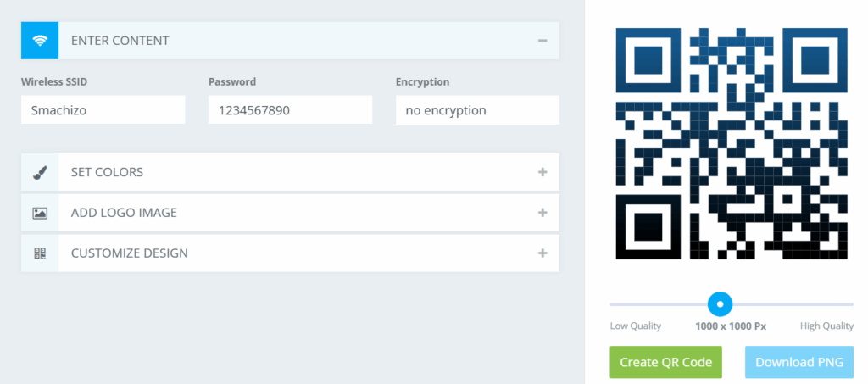Click the ENTER CONTENT header text

click(120, 41)
